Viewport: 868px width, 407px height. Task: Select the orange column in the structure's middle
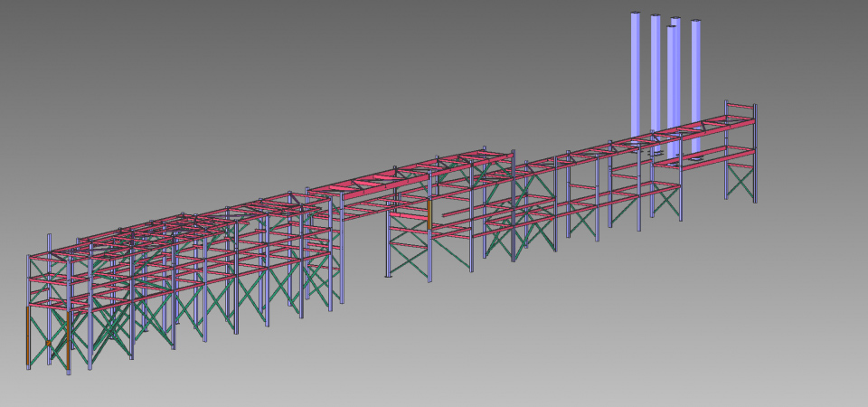[429, 215]
